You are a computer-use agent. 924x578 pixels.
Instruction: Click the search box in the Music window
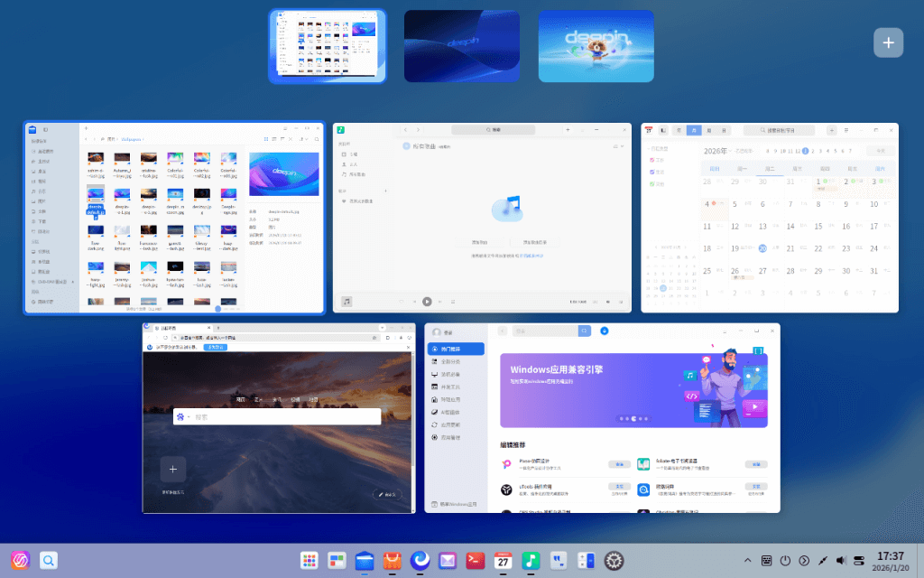[x=494, y=130]
